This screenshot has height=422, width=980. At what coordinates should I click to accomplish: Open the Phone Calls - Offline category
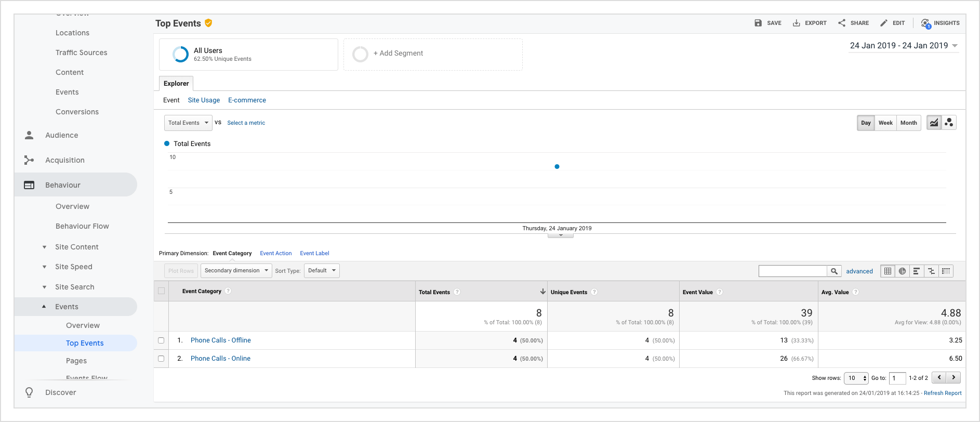coord(220,340)
